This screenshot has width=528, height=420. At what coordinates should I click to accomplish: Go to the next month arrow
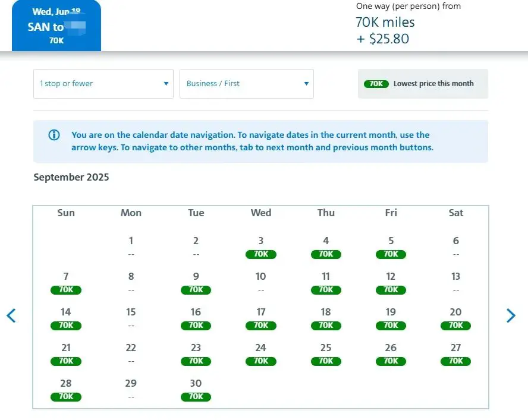pos(511,315)
